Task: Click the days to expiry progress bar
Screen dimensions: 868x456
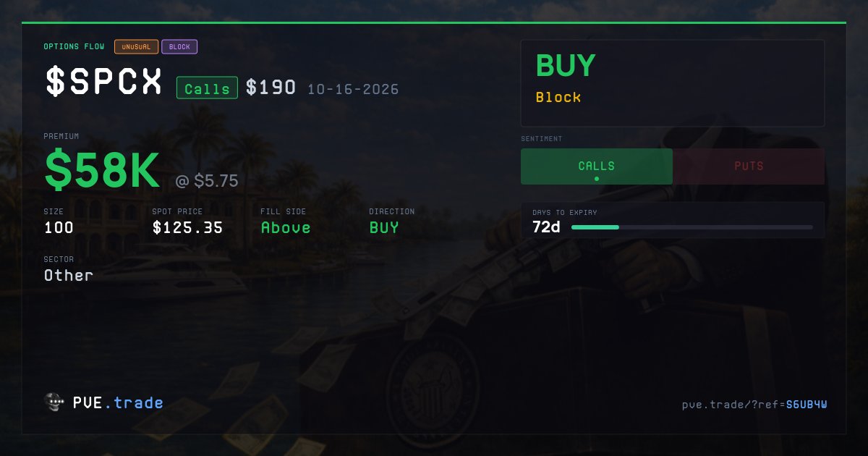Action: (x=692, y=227)
